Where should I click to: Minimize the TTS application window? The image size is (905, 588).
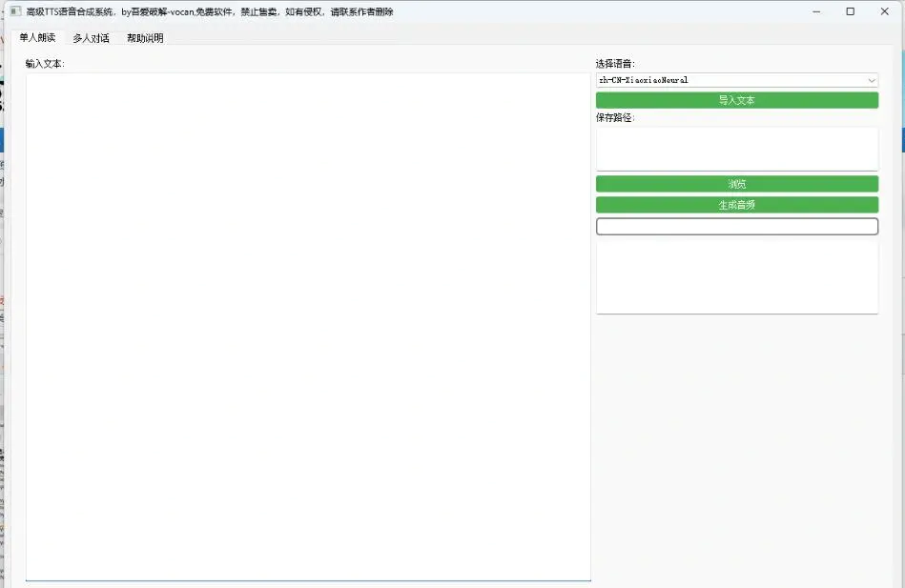815,10
